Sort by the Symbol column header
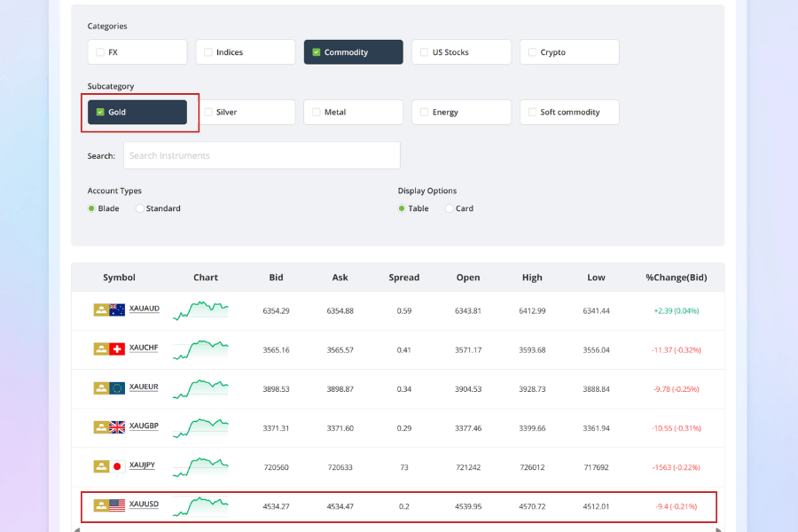The width and height of the screenshot is (798, 532). (119, 278)
